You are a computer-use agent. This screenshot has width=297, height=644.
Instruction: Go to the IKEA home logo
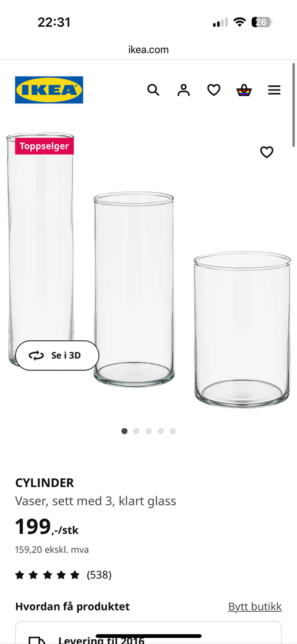[x=49, y=90]
